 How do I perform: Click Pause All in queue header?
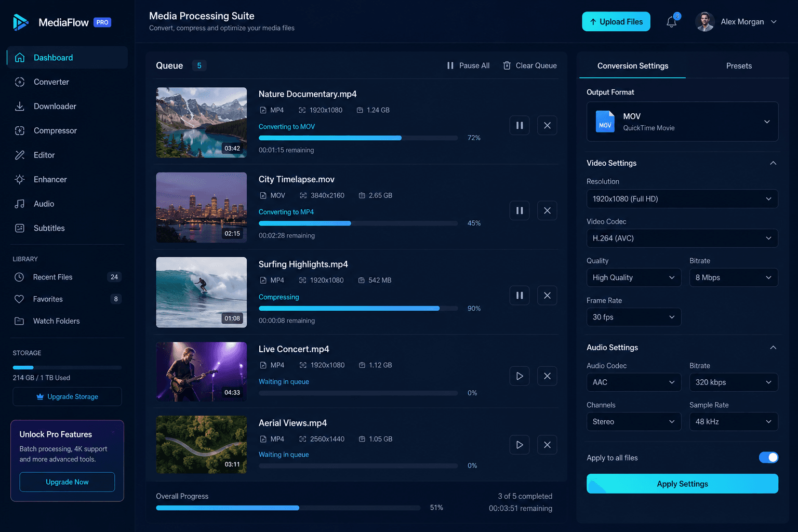tap(468, 65)
